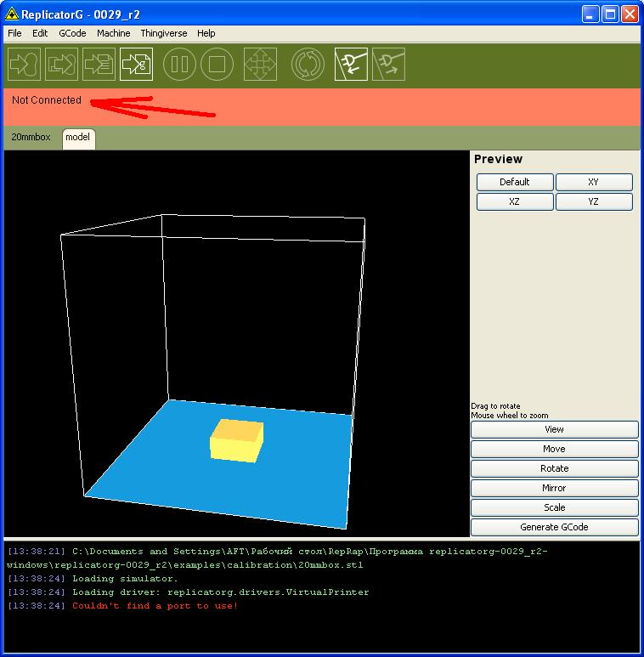Click the Connect plug icon
Viewport: 644px width, 657px height.
pos(351,64)
